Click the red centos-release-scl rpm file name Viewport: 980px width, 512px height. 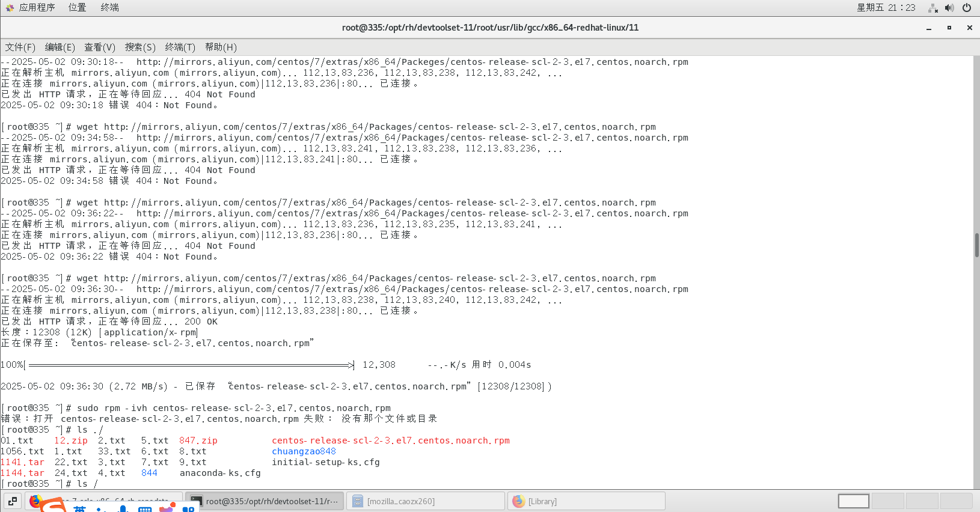click(x=391, y=440)
